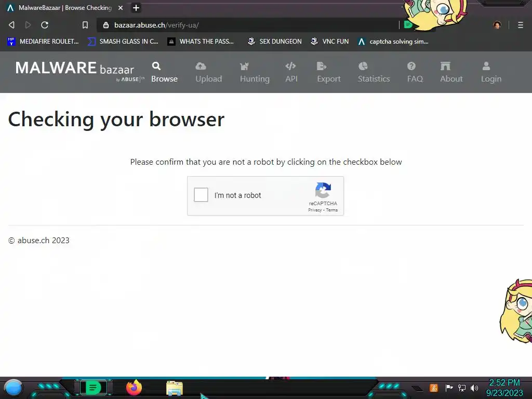Open the green chat app in taskbar
This screenshot has width=532, height=399.
coord(93,388)
